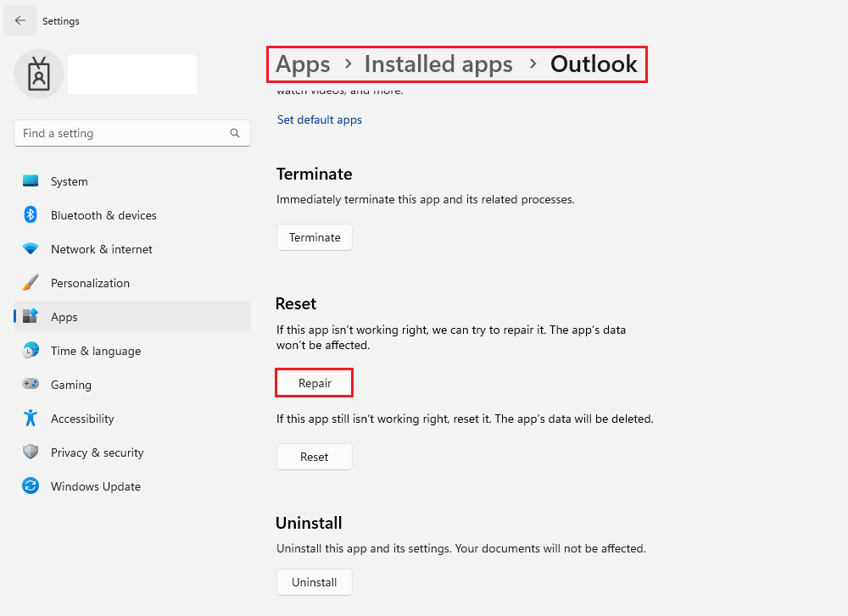Click the Accessibility figure icon
The width and height of the screenshot is (848, 616).
click(31, 418)
